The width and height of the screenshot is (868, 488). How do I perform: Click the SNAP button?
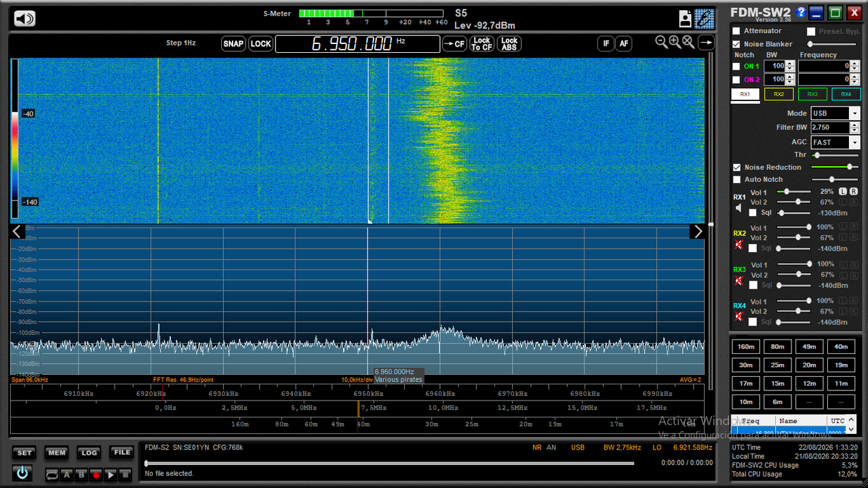click(233, 44)
